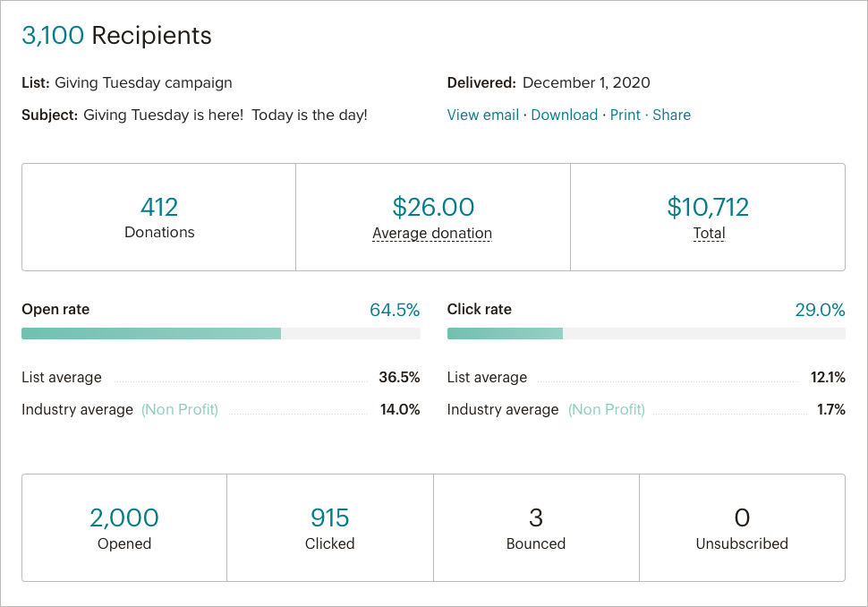Click the 412 donations number
The width and height of the screenshot is (868, 607).
pos(159,207)
